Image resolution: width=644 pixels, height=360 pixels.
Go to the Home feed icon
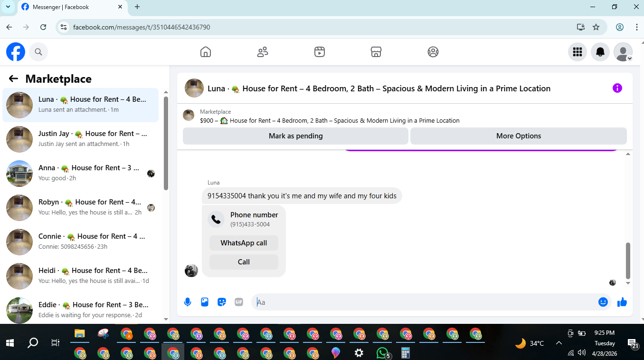tap(206, 52)
